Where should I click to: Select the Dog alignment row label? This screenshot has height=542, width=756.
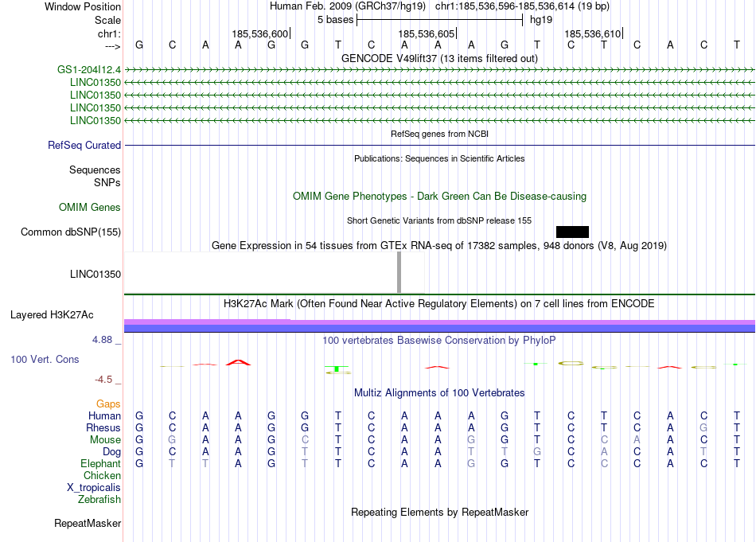pos(111,452)
